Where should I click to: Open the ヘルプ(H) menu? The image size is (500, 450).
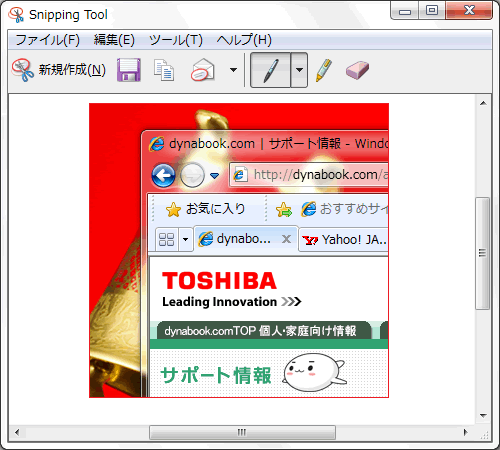tap(244, 40)
